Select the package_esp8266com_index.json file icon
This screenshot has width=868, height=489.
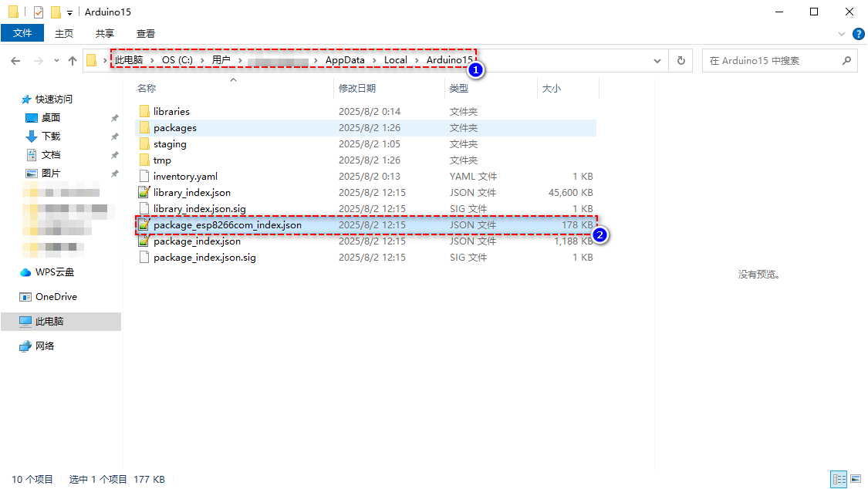(x=144, y=224)
